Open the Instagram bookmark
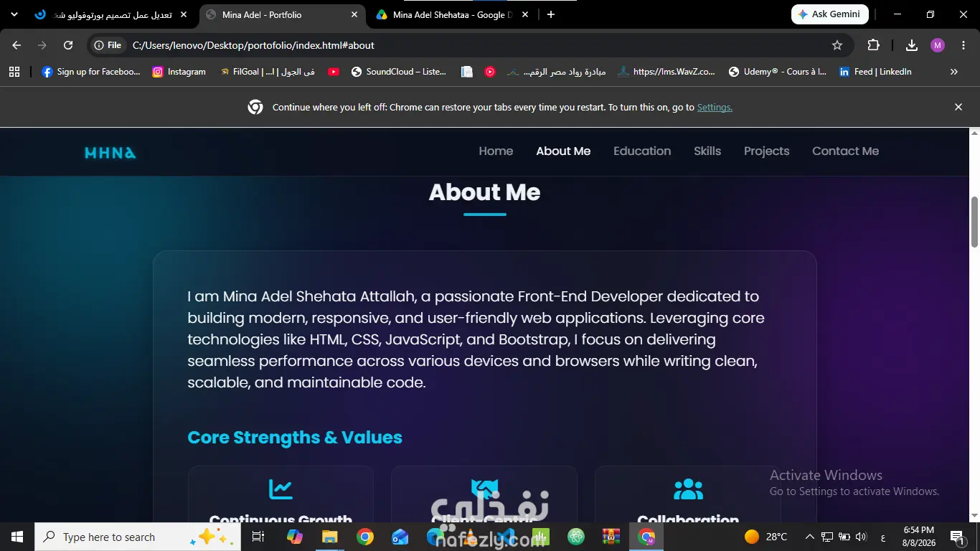The height and width of the screenshot is (551, 980). pyautogui.click(x=179, y=72)
